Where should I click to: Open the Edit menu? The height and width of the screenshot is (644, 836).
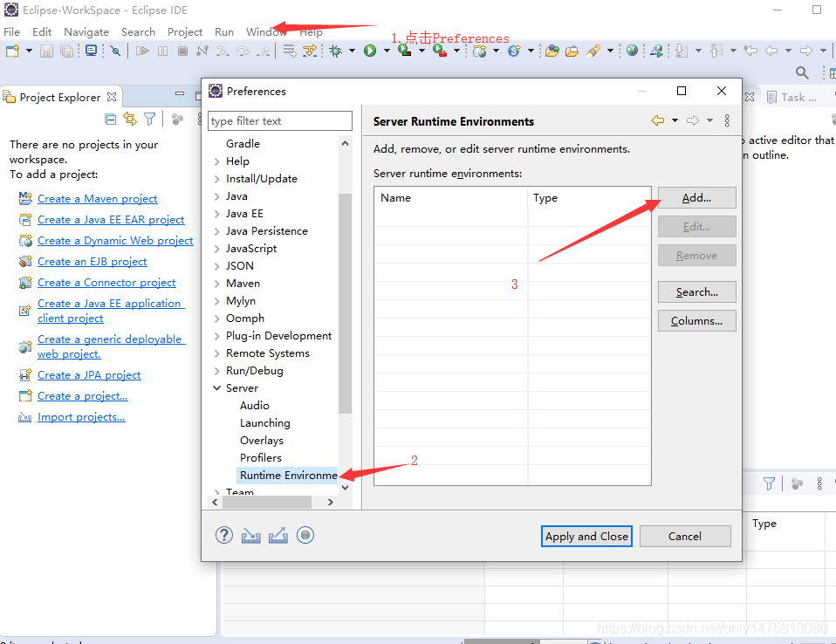coord(42,32)
